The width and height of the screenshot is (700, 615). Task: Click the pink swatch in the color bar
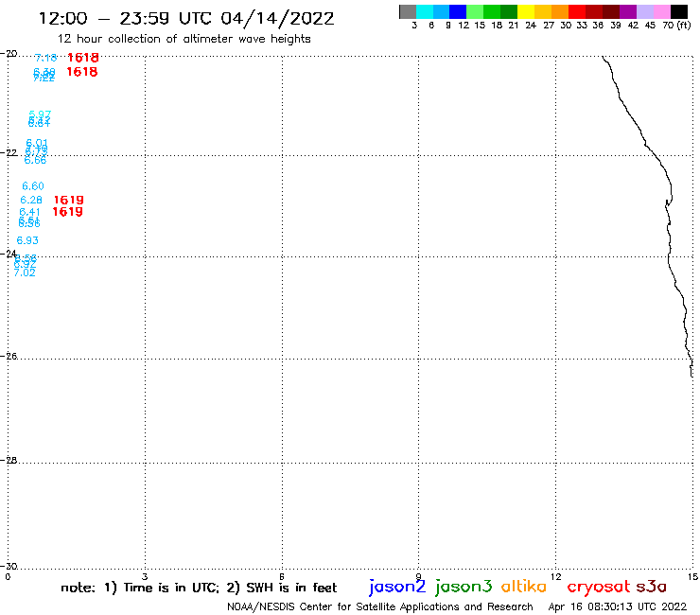click(661, 11)
